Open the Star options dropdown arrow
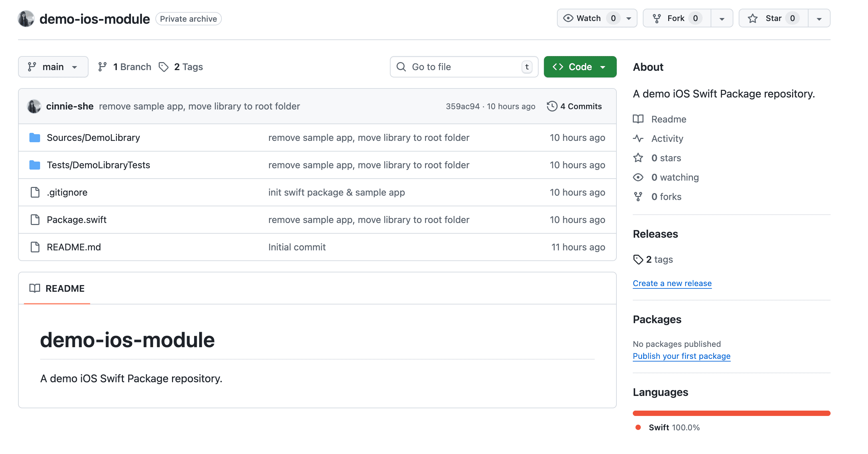The height and width of the screenshot is (454, 868). point(820,18)
